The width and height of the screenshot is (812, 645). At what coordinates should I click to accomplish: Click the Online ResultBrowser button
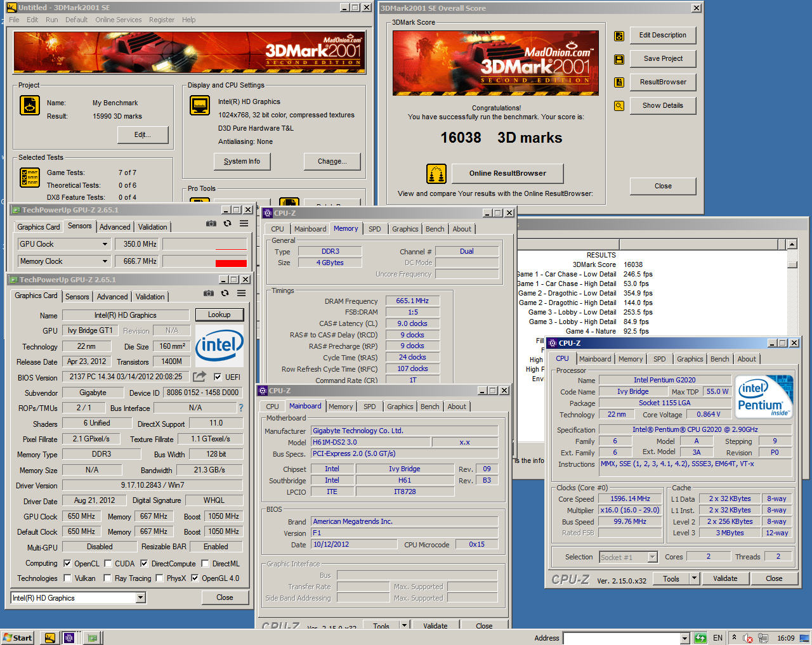507,173
